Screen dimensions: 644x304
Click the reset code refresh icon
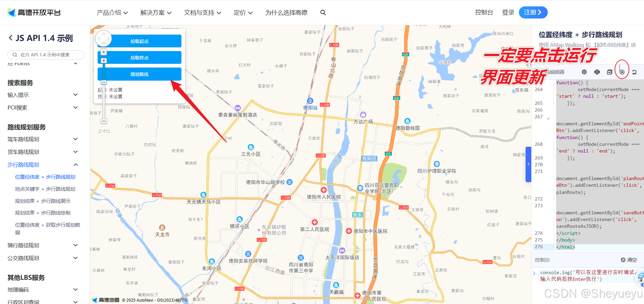634,72
